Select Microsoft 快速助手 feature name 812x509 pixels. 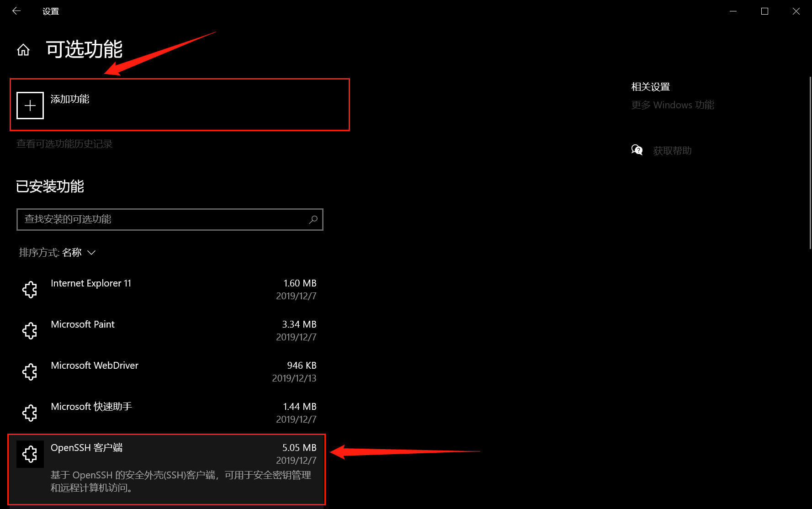point(91,407)
